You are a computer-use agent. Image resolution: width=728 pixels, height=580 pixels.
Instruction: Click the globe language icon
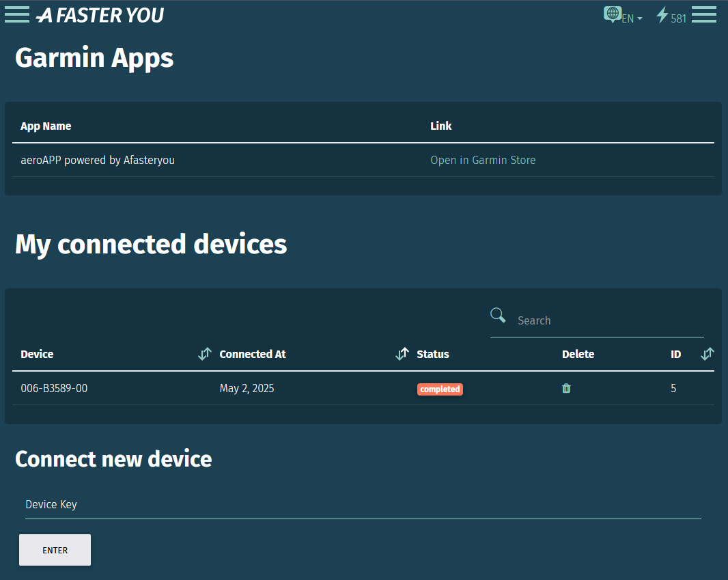613,14
